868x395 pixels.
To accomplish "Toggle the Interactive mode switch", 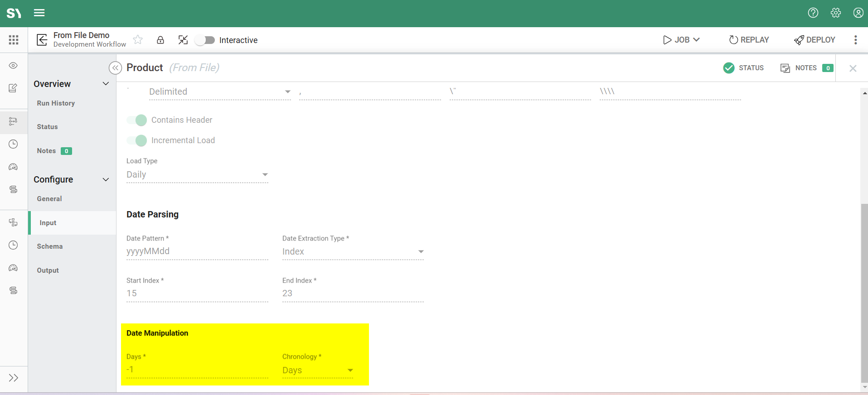I will pos(205,40).
